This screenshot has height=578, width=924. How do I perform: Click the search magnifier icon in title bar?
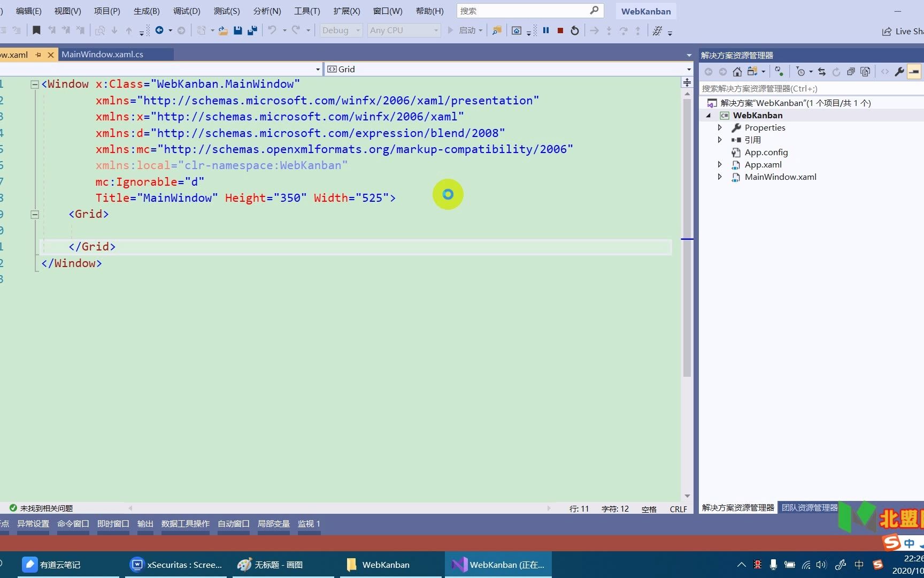click(594, 10)
